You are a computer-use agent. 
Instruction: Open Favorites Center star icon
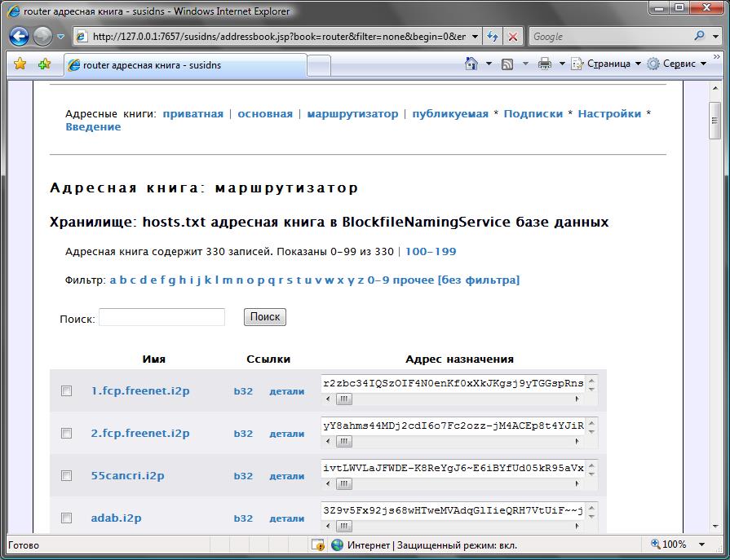[x=20, y=64]
